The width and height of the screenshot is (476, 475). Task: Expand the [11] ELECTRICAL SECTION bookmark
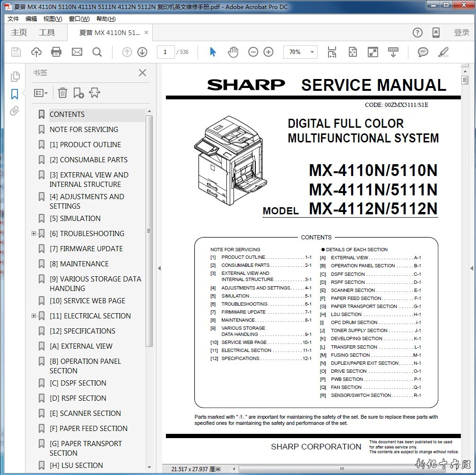click(x=34, y=316)
